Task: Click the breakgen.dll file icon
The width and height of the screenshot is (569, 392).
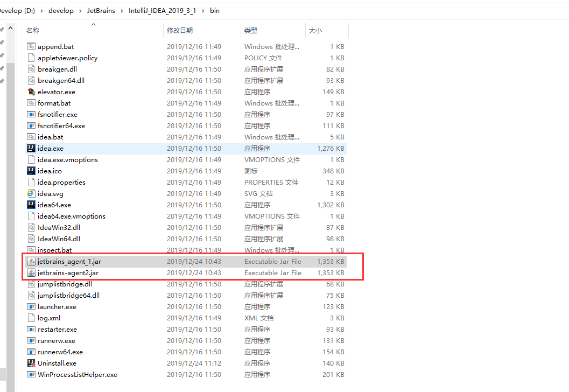Action: coord(31,69)
